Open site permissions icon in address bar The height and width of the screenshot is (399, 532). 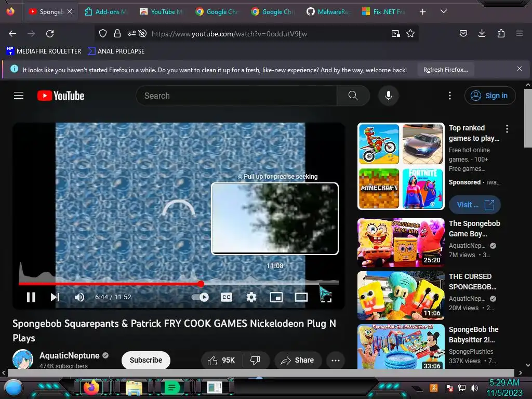click(131, 34)
